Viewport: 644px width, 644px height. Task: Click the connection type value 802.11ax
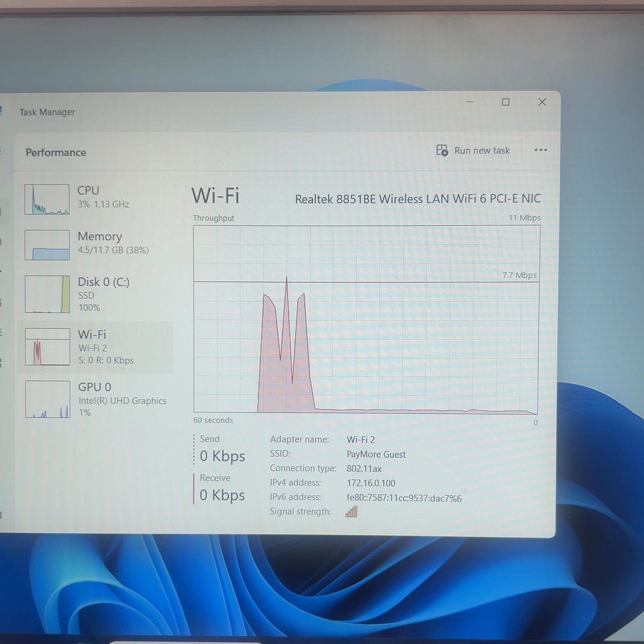point(364,469)
